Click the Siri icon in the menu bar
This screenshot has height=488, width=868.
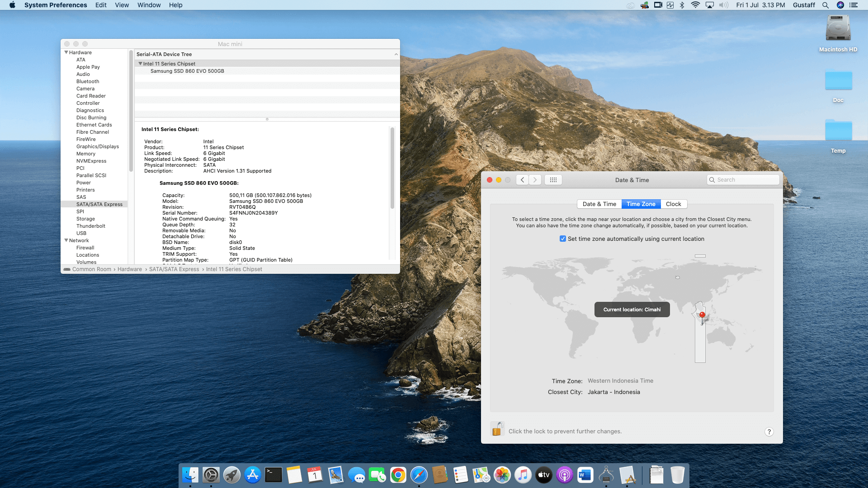pos(841,5)
